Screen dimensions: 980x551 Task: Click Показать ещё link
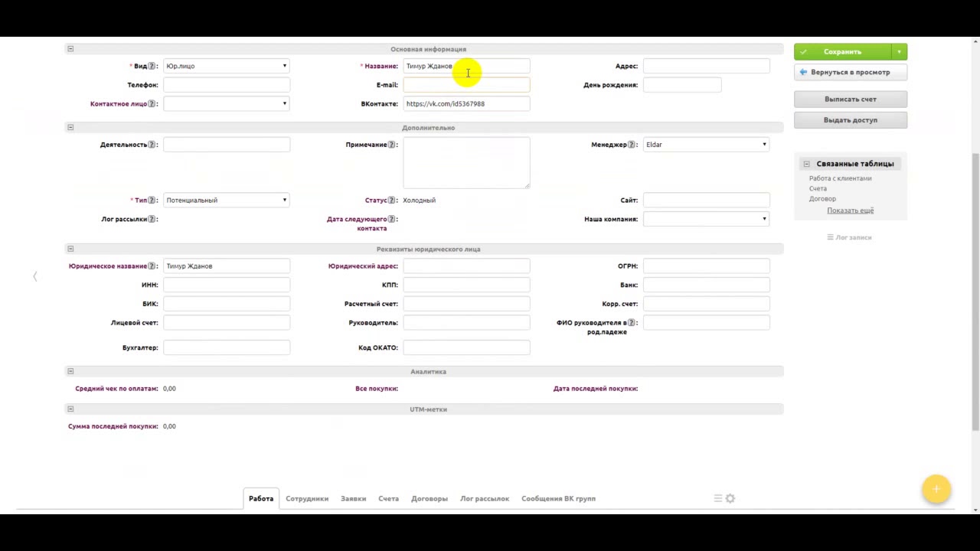coord(851,210)
